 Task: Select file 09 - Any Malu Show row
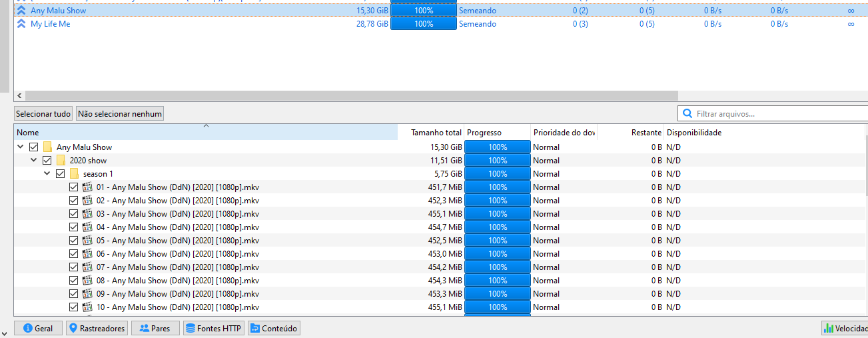(440, 294)
